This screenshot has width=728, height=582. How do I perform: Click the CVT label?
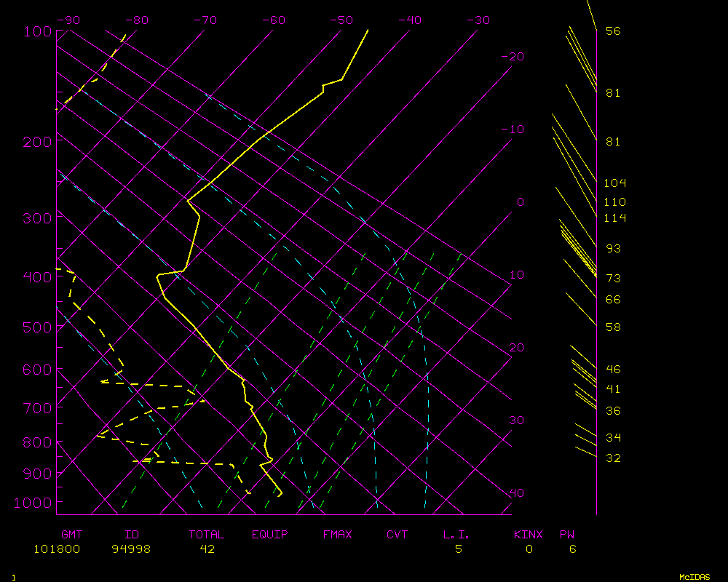tap(397, 535)
